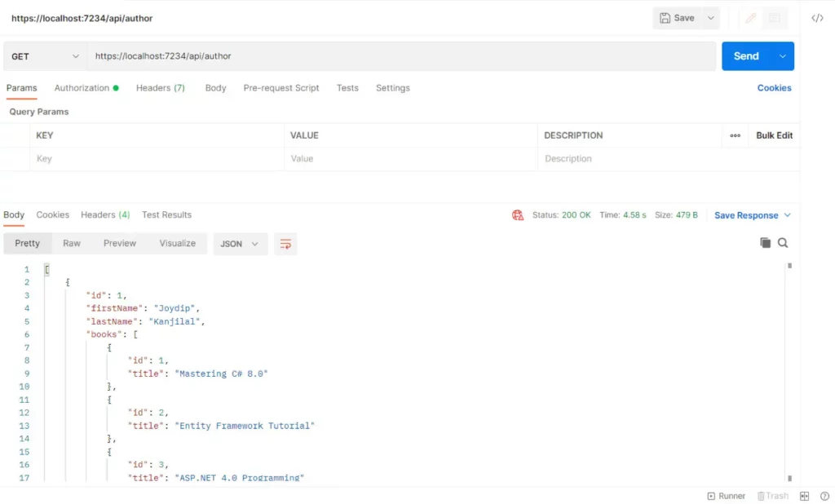Open the Headers (7) request tab

coord(161,88)
